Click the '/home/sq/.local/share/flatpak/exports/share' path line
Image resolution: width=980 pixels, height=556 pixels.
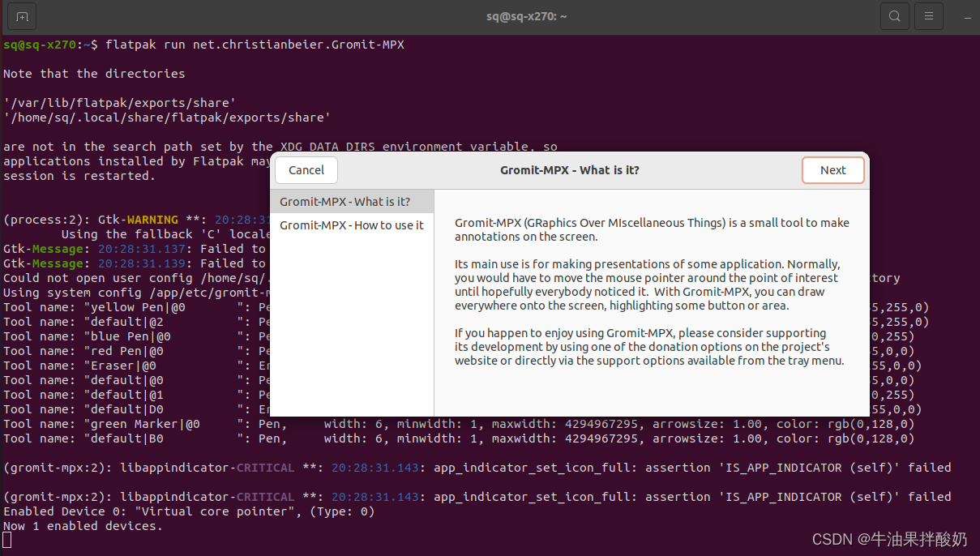click(x=167, y=118)
